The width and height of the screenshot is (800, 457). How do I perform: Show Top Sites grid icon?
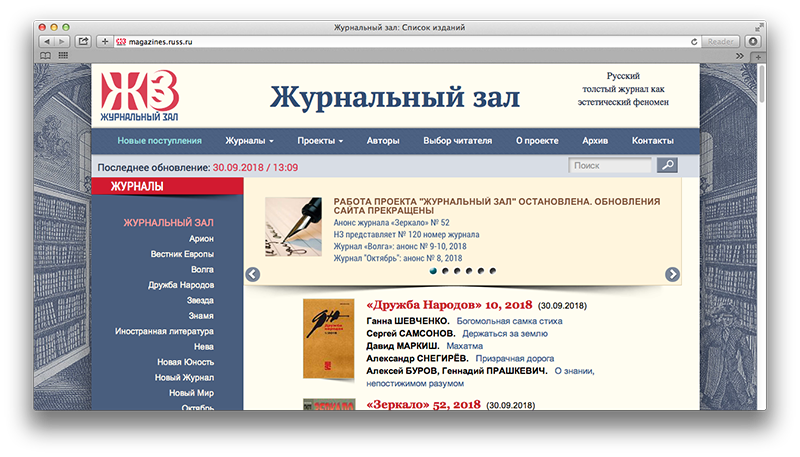pos(63,56)
